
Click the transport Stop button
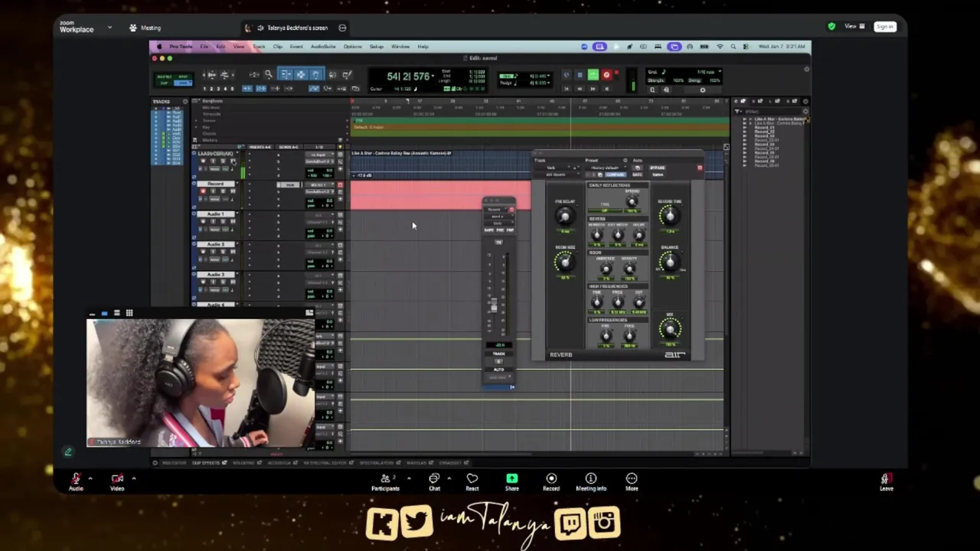click(580, 75)
